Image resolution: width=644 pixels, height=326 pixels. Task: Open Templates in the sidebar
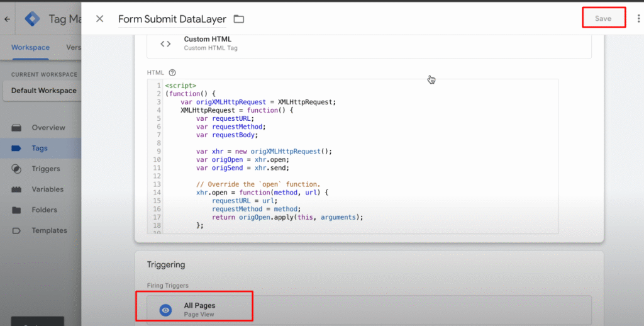pyautogui.click(x=49, y=231)
